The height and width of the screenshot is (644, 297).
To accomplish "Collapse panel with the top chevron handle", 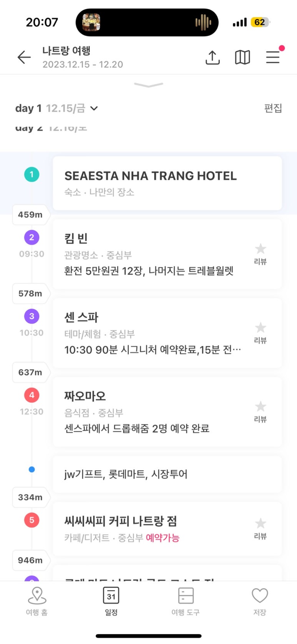I will tap(148, 85).
